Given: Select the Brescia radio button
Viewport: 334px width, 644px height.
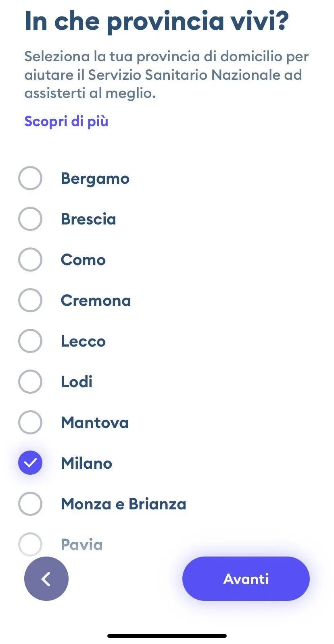Looking at the screenshot, I should pyautogui.click(x=30, y=219).
